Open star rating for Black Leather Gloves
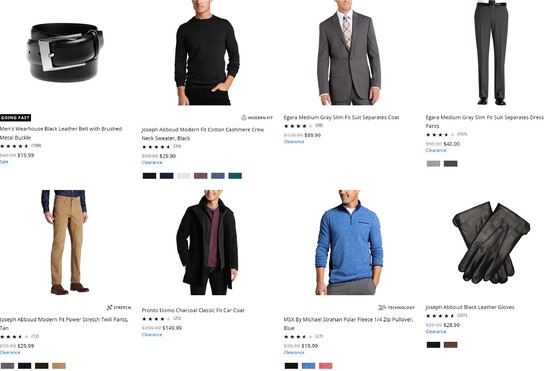550x371 pixels. click(440, 316)
